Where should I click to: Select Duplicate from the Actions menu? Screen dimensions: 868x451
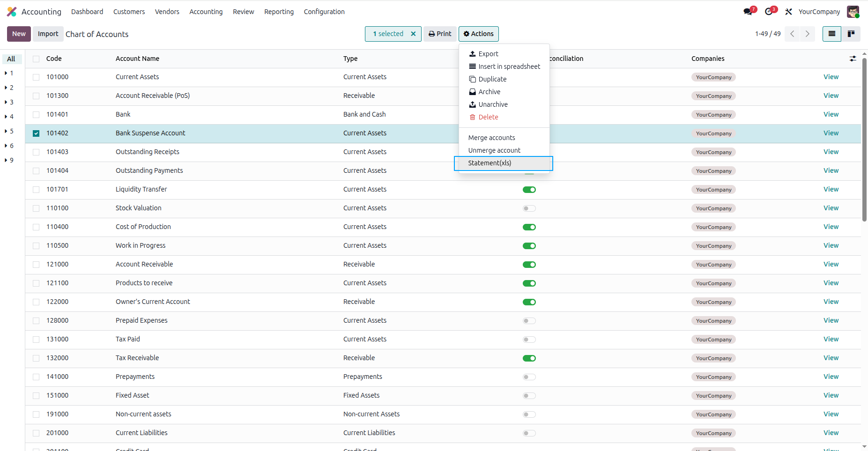(x=504, y=79)
